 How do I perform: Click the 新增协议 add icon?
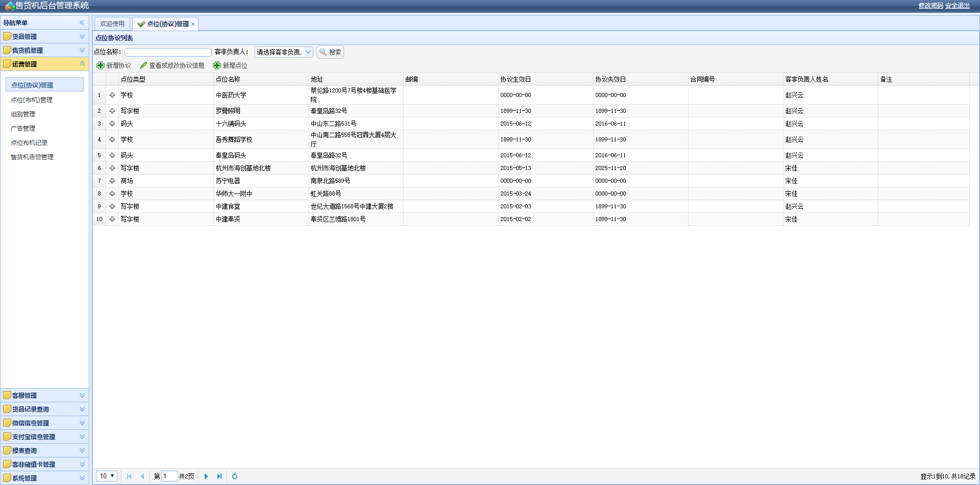(x=101, y=65)
